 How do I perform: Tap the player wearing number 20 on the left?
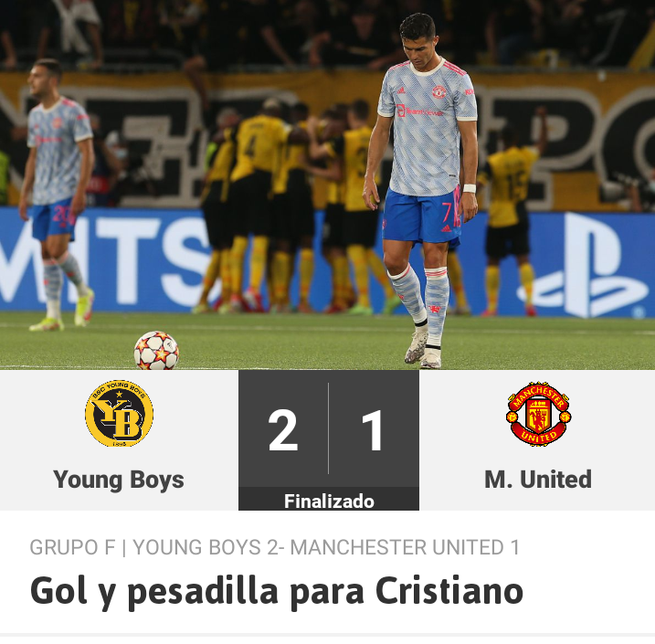point(58,195)
